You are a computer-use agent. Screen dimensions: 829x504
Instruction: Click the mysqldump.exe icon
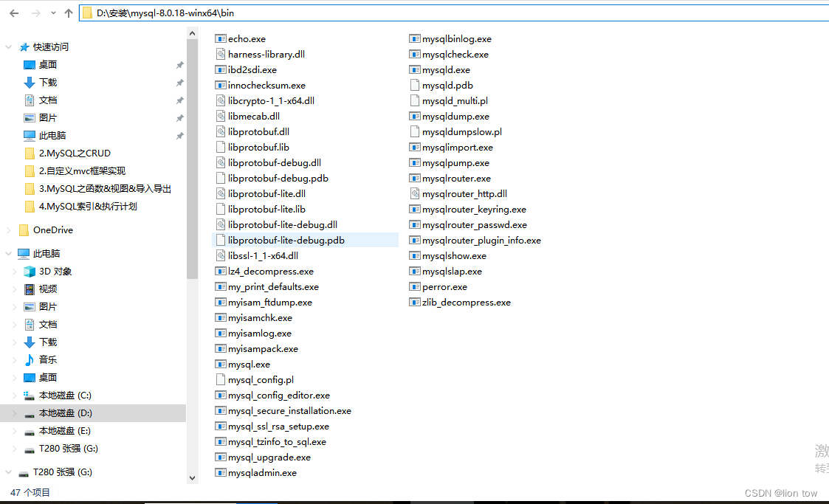(x=415, y=117)
